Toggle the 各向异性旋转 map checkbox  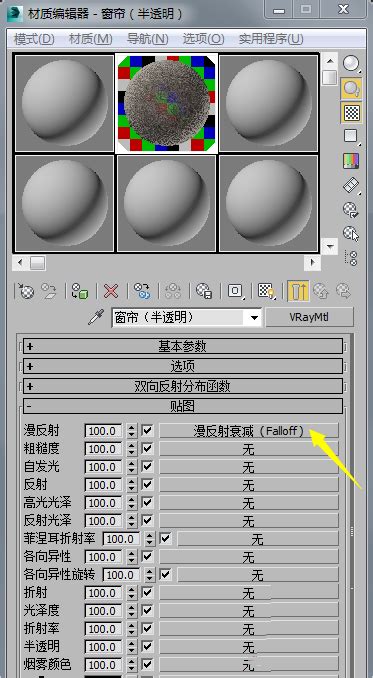(x=166, y=575)
